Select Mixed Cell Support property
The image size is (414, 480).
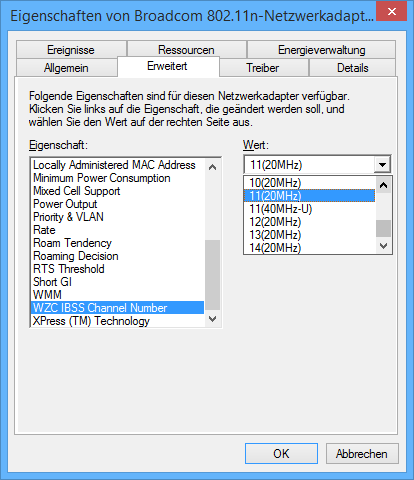pyautogui.click(x=118, y=191)
